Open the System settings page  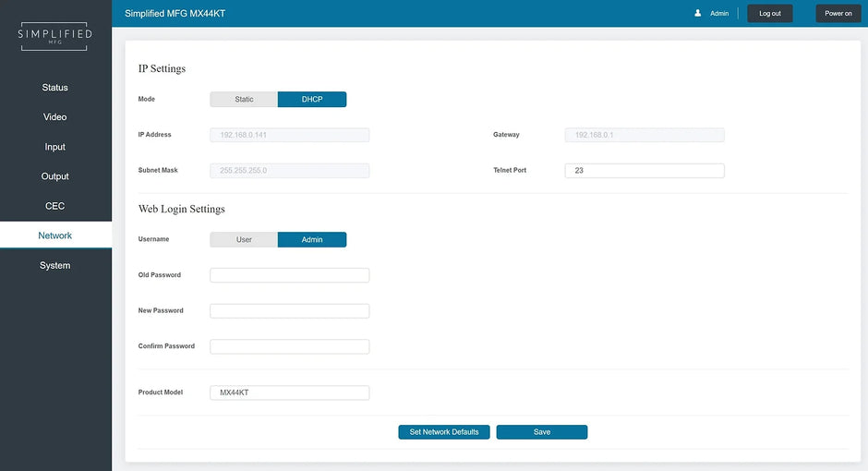click(55, 265)
